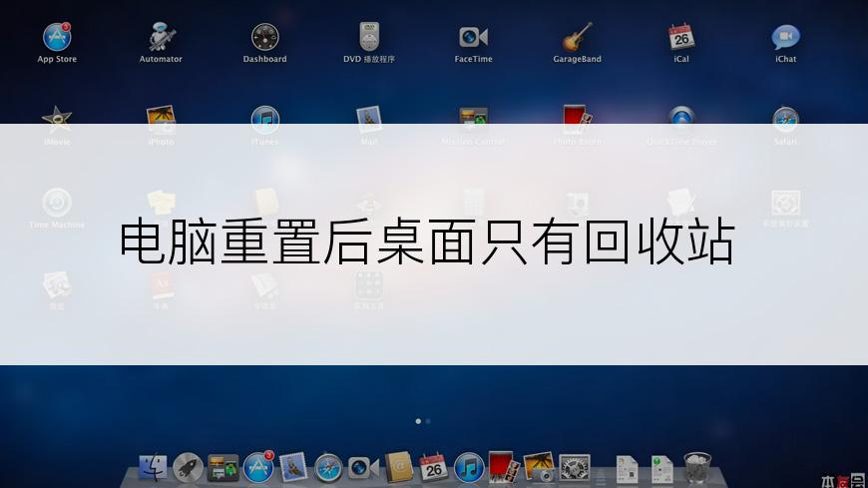Open iCal from the Launchpad grid
868x488 pixels.
[681, 37]
